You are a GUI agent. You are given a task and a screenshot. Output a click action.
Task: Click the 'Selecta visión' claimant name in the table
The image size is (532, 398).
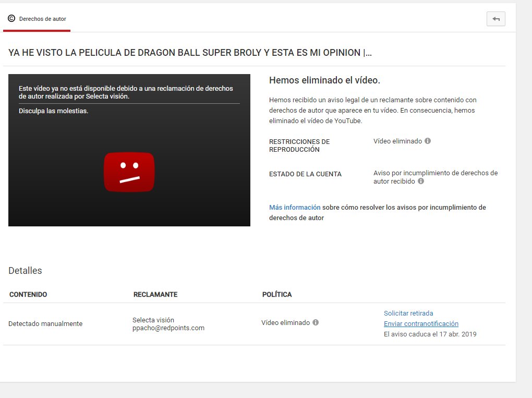[153, 320]
